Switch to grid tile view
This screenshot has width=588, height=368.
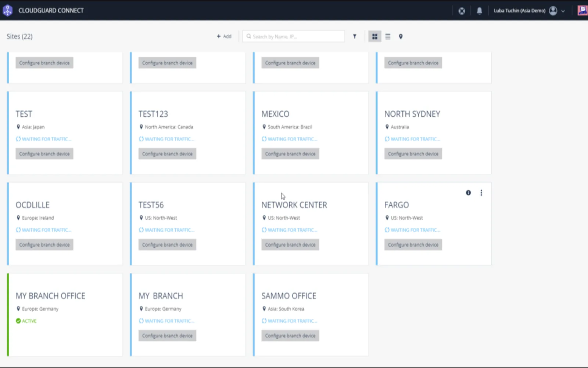[x=375, y=36]
